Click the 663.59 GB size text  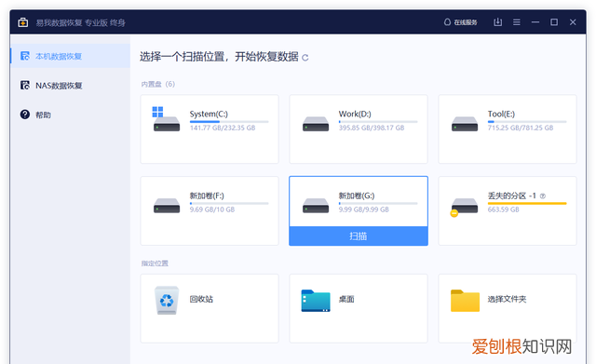pyautogui.click(x=503, y=209)
